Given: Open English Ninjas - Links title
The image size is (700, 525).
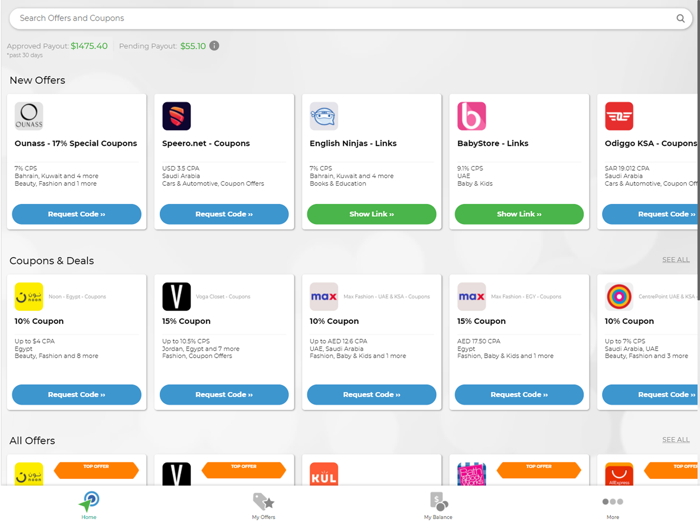Looking at the screenshot, I should (353, 143).
